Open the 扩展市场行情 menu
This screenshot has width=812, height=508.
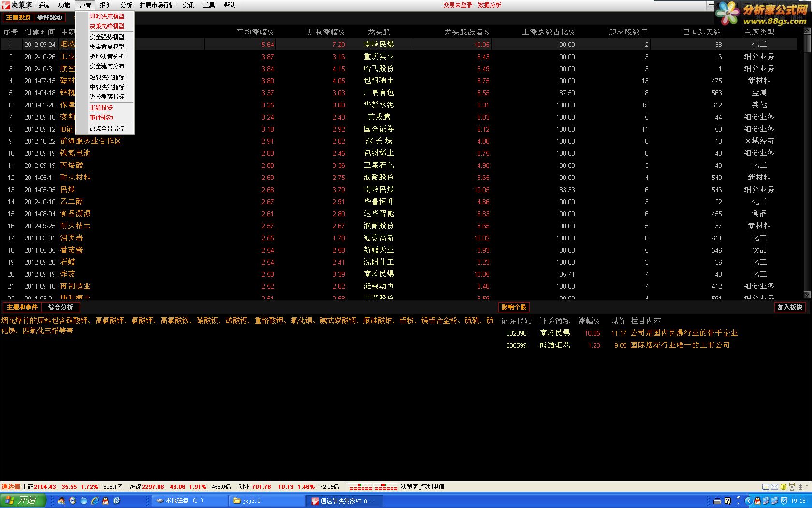(157, 5)
